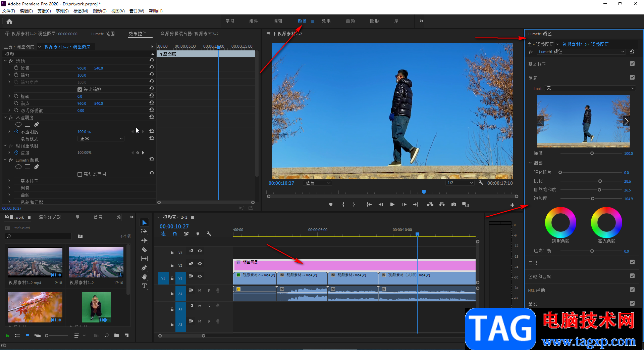
Task: Switch to the Effects workspace tab
Action: pos(326,21)
